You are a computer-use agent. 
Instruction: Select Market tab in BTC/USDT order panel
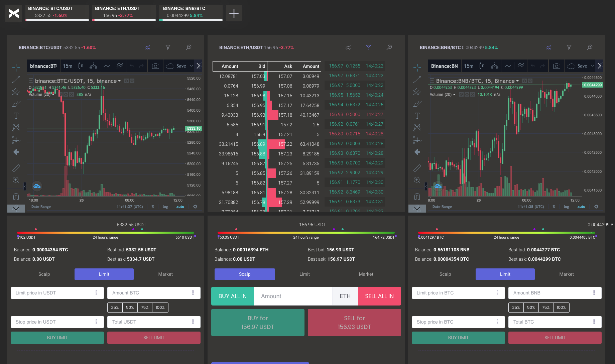165,274
